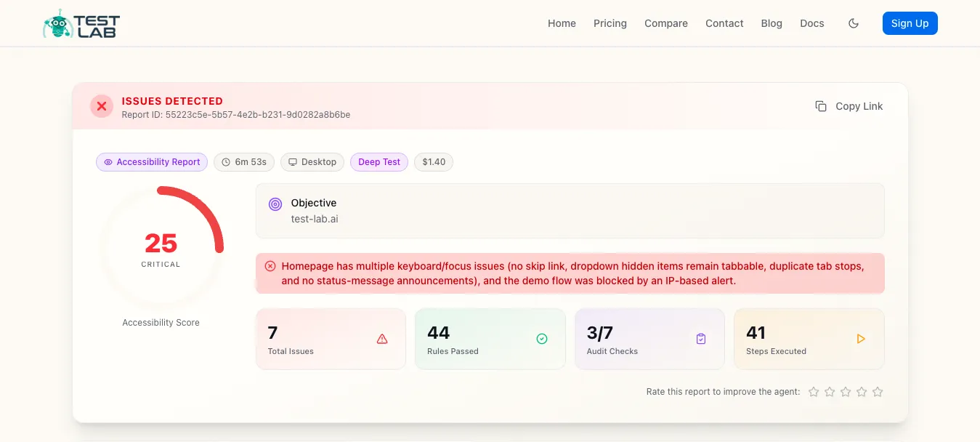Click the circular accessibility score gauge
Screen dimensions: 980x442
click(x=161, y=249)
